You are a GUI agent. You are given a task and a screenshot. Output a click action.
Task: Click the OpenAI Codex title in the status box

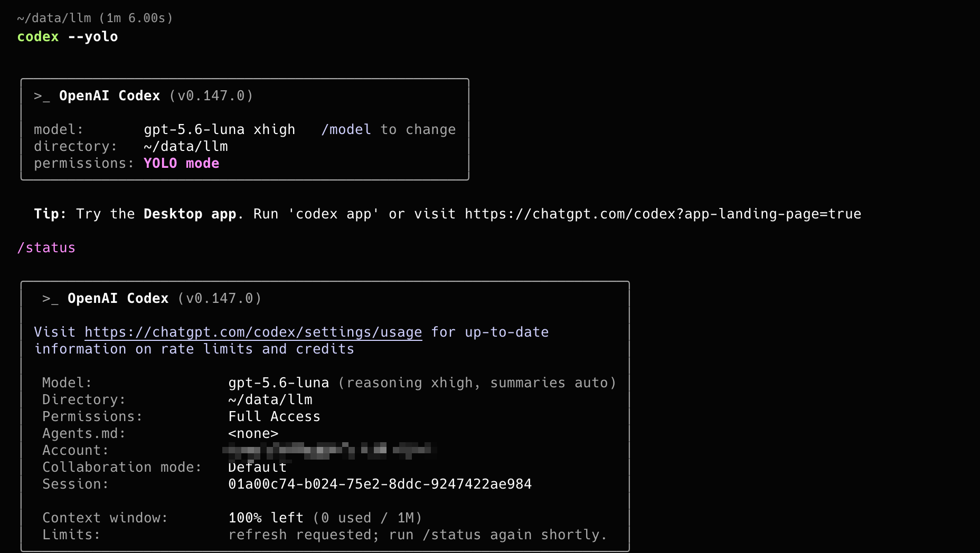click(118, 299)
